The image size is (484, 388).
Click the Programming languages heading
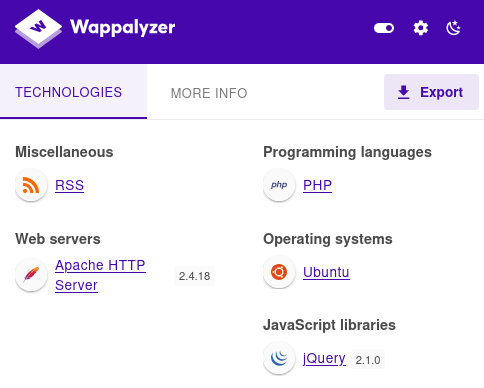pyautogui.click(x=347, y=152)
